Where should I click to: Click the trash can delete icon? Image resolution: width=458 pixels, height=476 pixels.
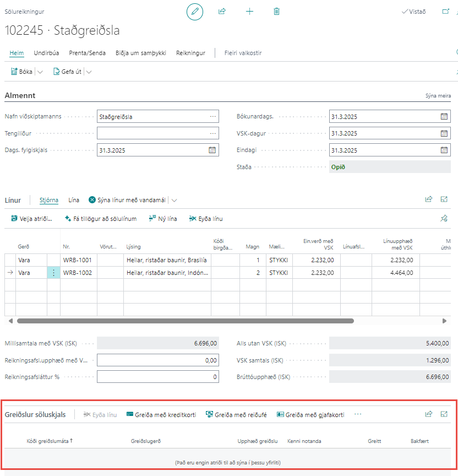276,12
